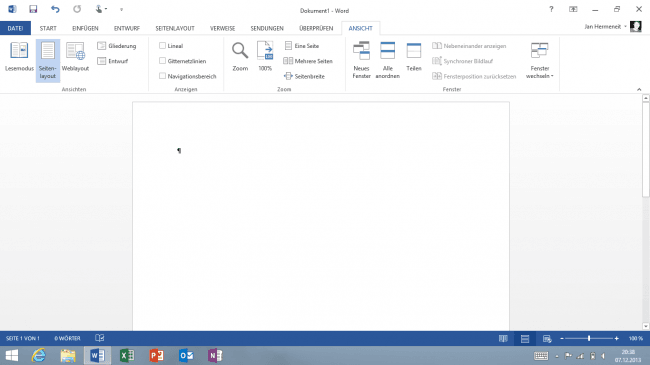Click the Word account picture
This screenshot has height=365, width=650.
(636, 27)
